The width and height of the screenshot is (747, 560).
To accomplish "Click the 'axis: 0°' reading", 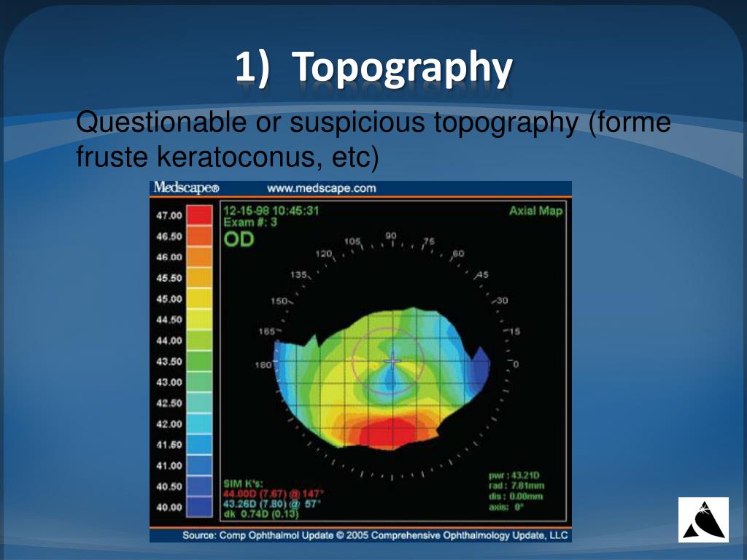I will tap(506, 507).
